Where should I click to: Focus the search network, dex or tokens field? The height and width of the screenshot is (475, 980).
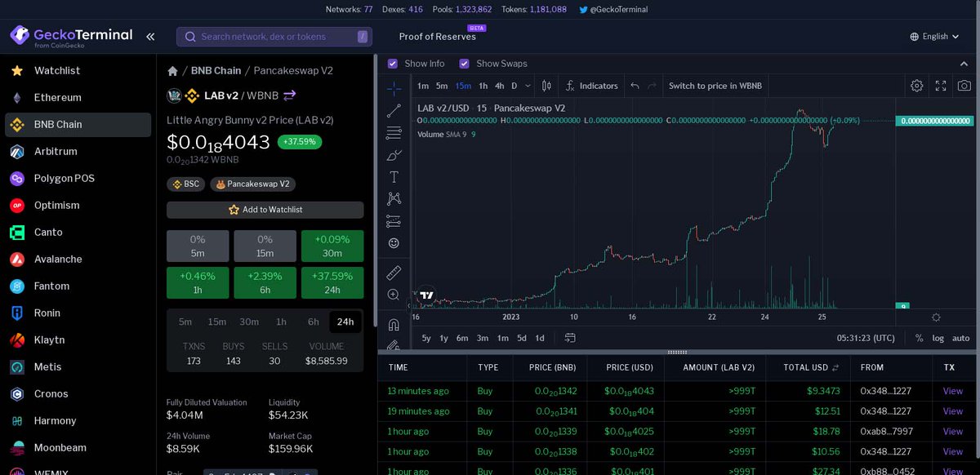click(274, 37)
